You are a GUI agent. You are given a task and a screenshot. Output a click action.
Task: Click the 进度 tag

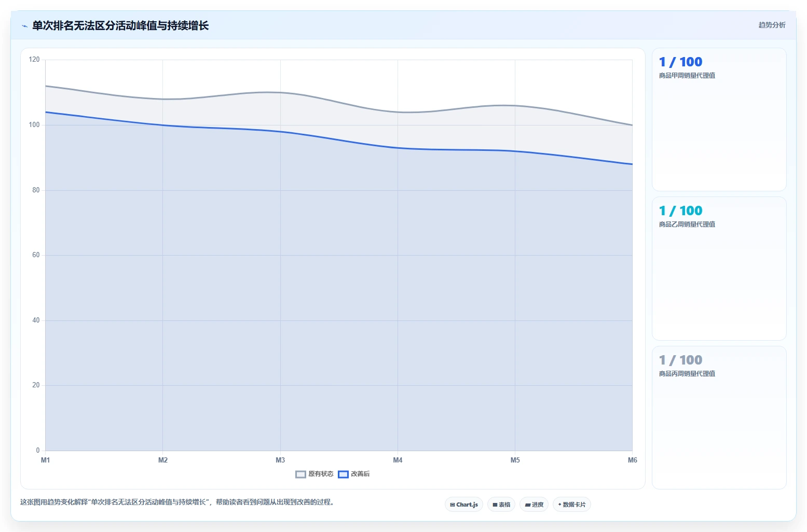(534, 505)
